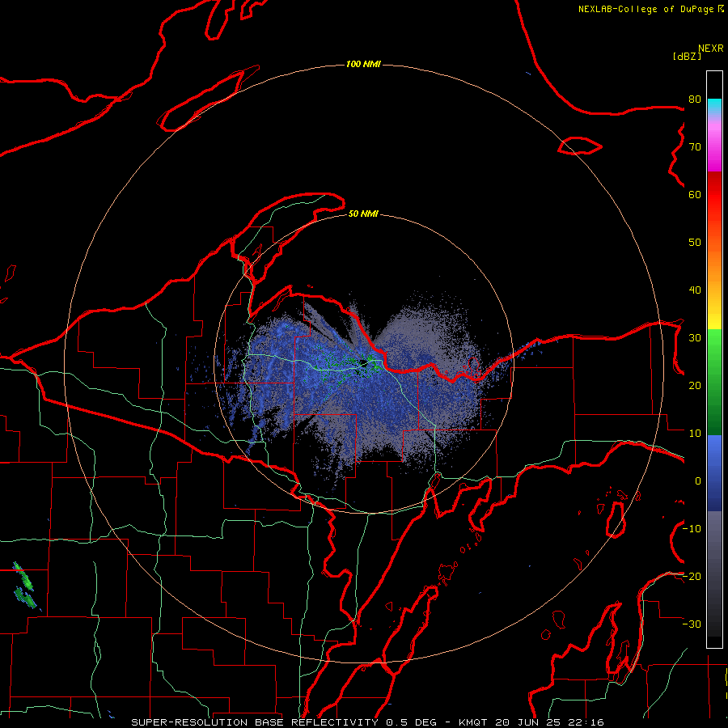Screen dimensions: 728x728
Task: Click the 20 JUN 25 date in caption
Action: (527, 722)
